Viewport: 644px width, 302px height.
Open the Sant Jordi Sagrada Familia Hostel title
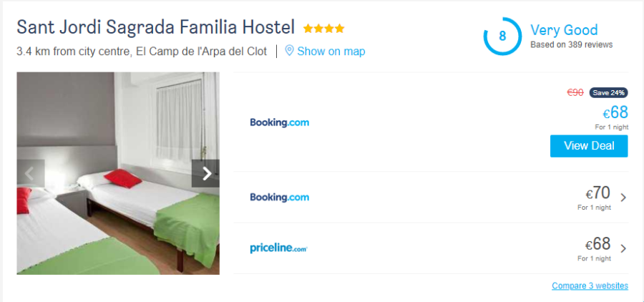(x=155, y=28)
